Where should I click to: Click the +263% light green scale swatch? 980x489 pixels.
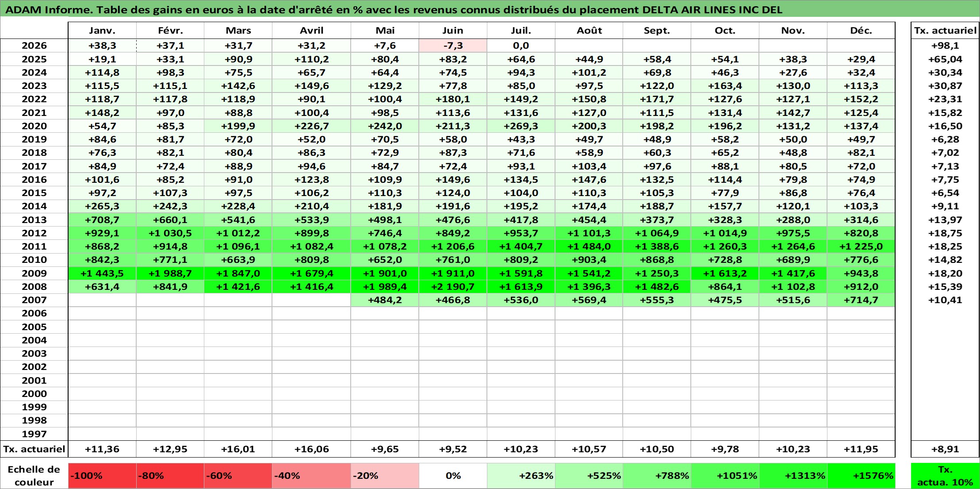tap(521, 476)
